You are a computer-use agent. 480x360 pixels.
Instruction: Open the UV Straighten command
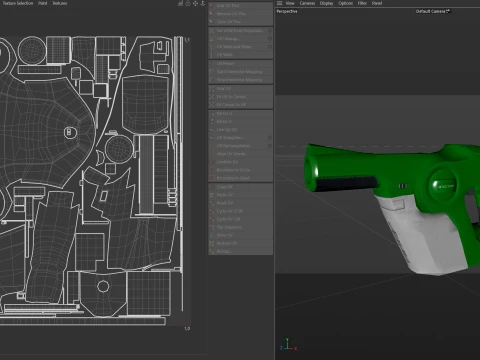coord(240,138)
